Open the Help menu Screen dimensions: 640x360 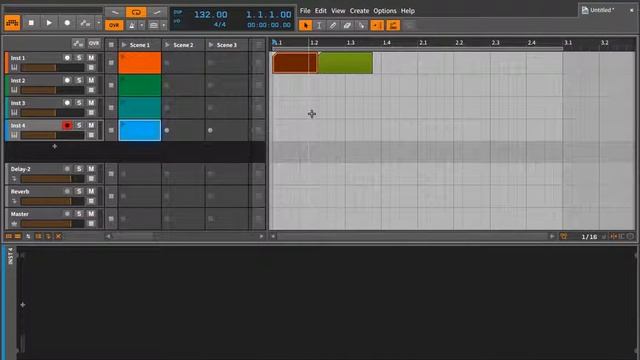click(x=407, y=11)
